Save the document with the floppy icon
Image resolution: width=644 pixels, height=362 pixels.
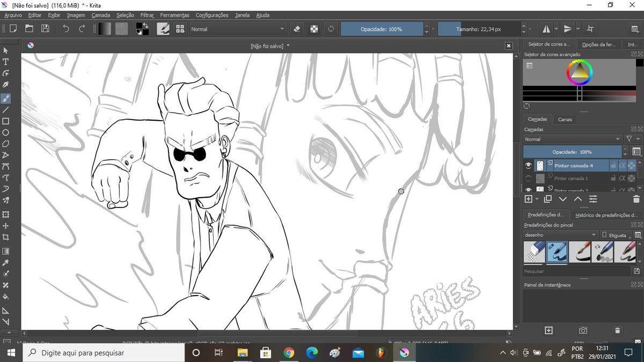pyautogui.click(x=45, y=28)
